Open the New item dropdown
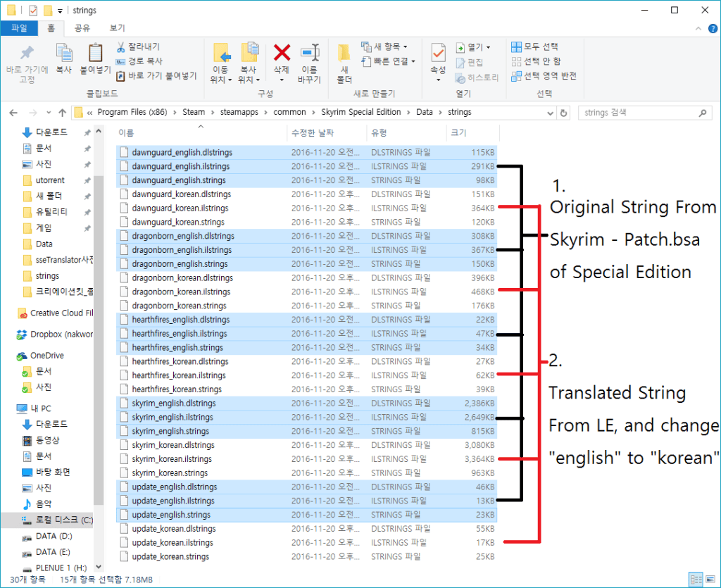 tap(384, 46)
